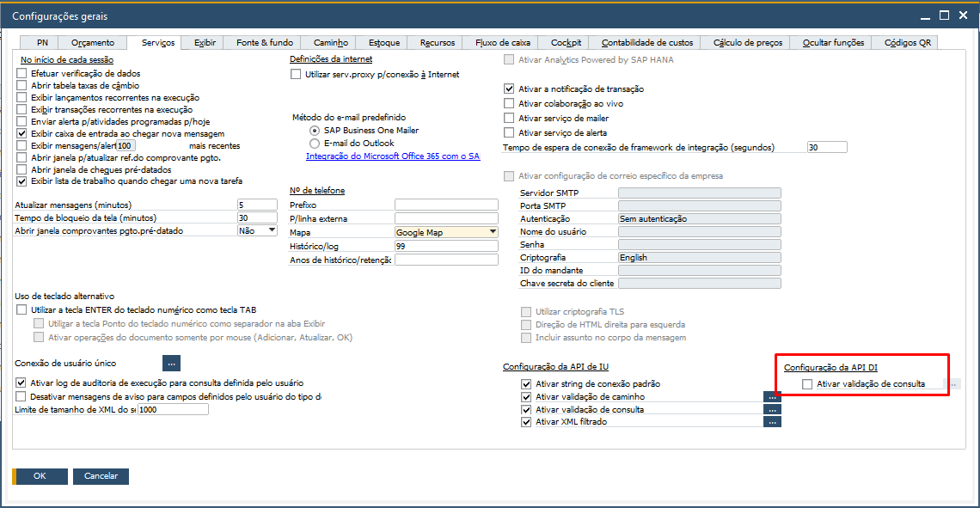Click the Atualizar mensagens (minutos) field
Screen dimensions: 980x508
pyautogui.click(x=257, y=205)
